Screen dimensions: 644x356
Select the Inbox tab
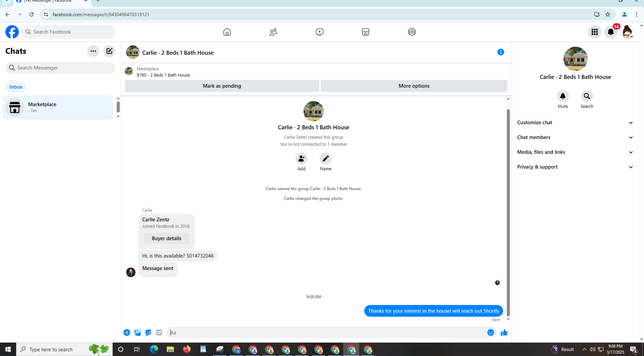pos(16,87)
